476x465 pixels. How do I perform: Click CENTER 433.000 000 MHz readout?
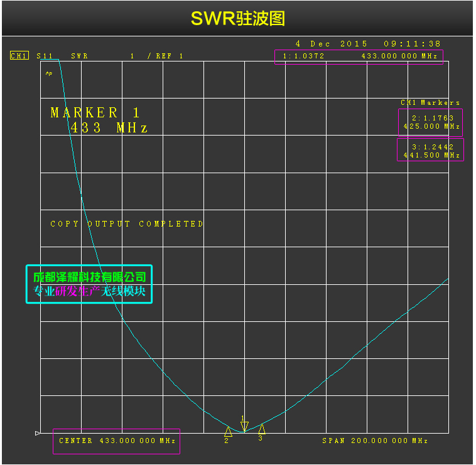(117, 441)
